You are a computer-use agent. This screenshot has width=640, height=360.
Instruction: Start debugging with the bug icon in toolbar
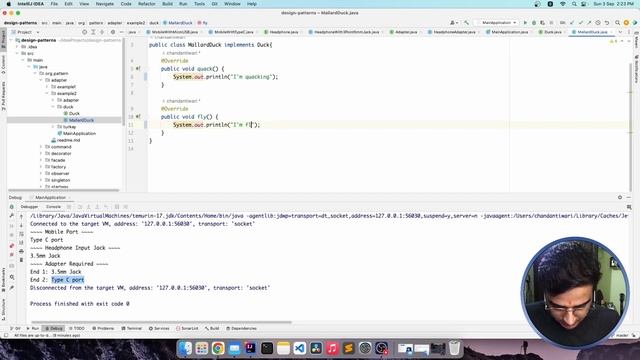[x=534, y=23]
